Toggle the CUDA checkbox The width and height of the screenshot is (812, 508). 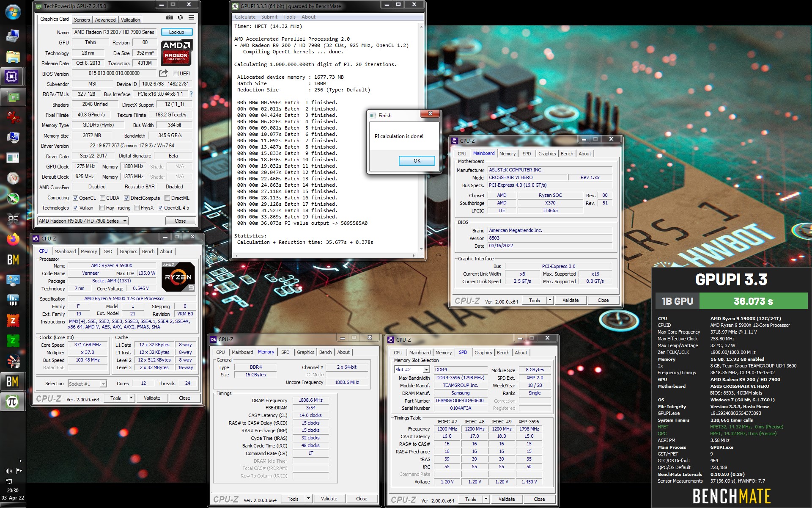[102, 198]
